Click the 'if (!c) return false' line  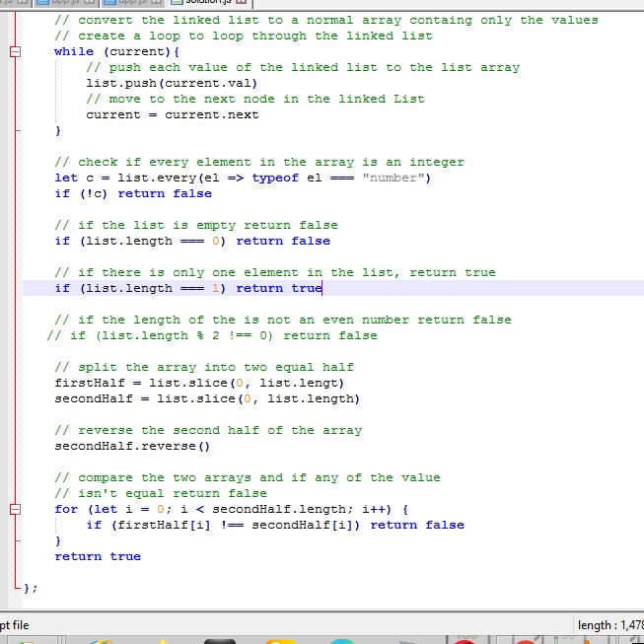tap(133, 193)
